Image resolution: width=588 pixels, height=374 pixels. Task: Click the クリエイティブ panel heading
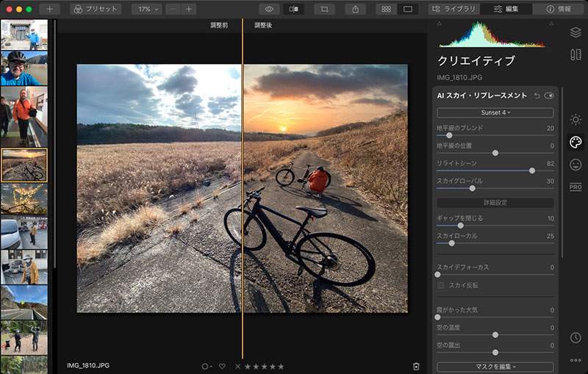[476, 61]
